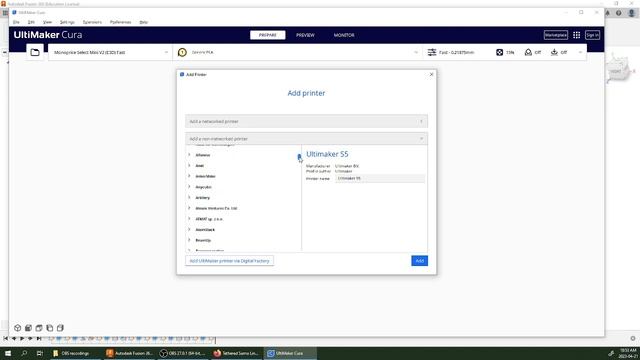Viewport: 640px width, 360px height.
Task: Open Fusion 360 timeline settings gear
Action: click(633, 338)
